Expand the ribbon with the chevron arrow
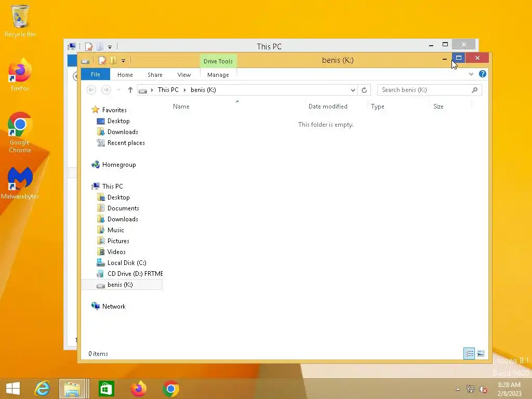 [x=471, y=74]
